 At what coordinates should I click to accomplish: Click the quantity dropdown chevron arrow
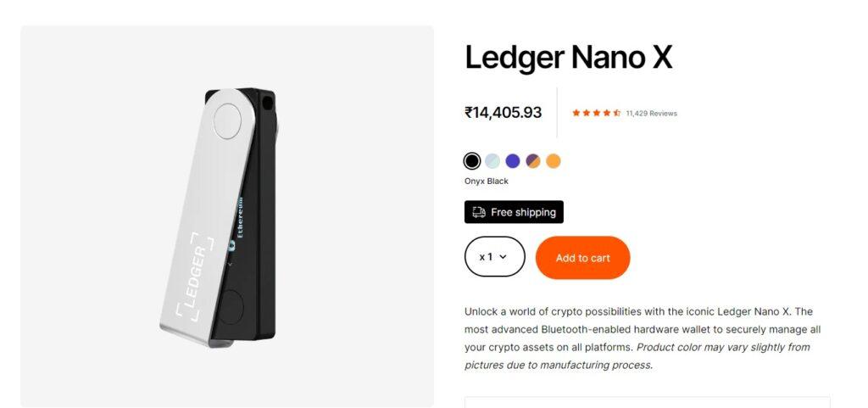click(503, 257)
